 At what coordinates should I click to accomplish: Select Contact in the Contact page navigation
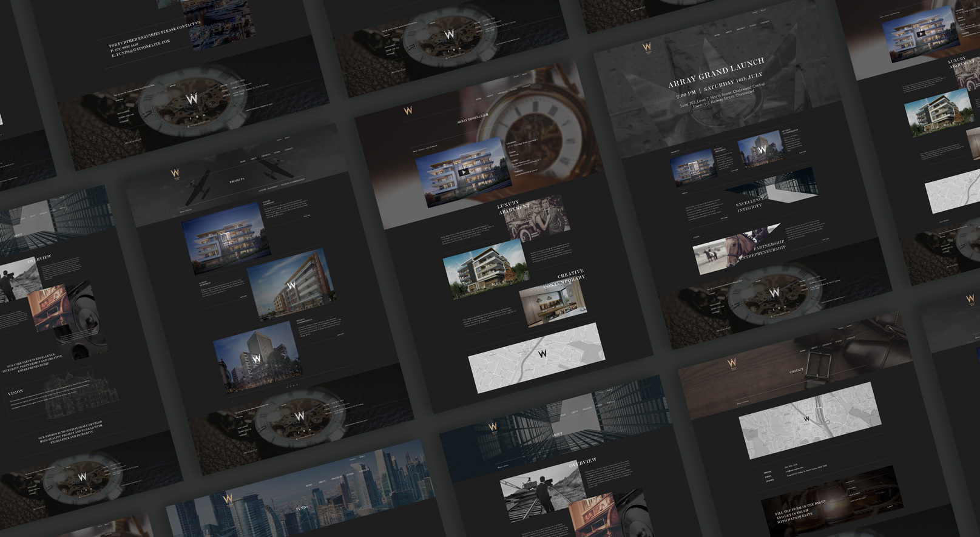tap(851, 338)
